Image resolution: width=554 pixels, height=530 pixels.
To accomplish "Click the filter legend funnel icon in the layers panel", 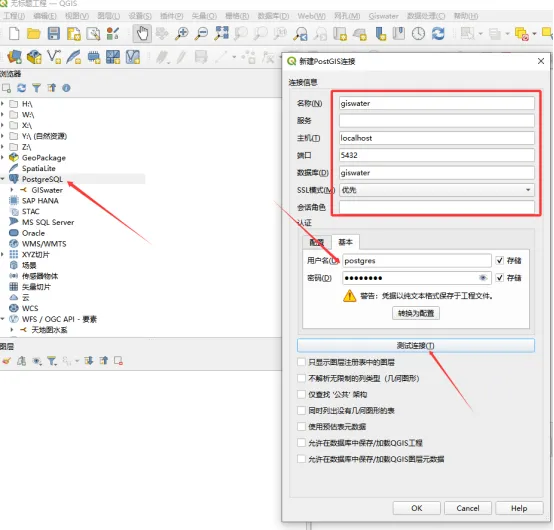I will click(52, 361).
